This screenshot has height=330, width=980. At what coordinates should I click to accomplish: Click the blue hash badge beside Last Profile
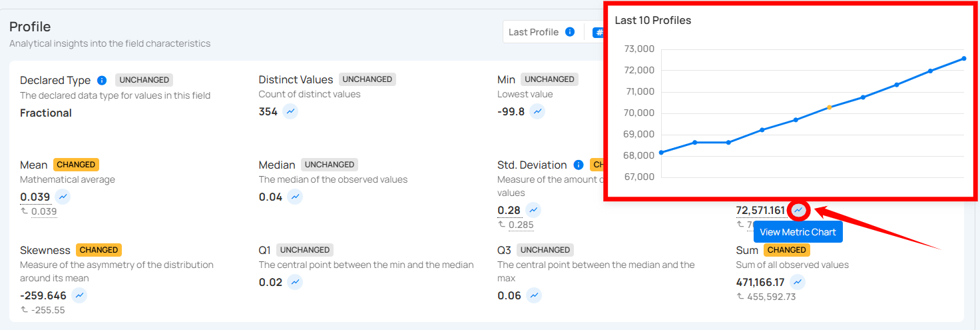[x=598, y=32]
